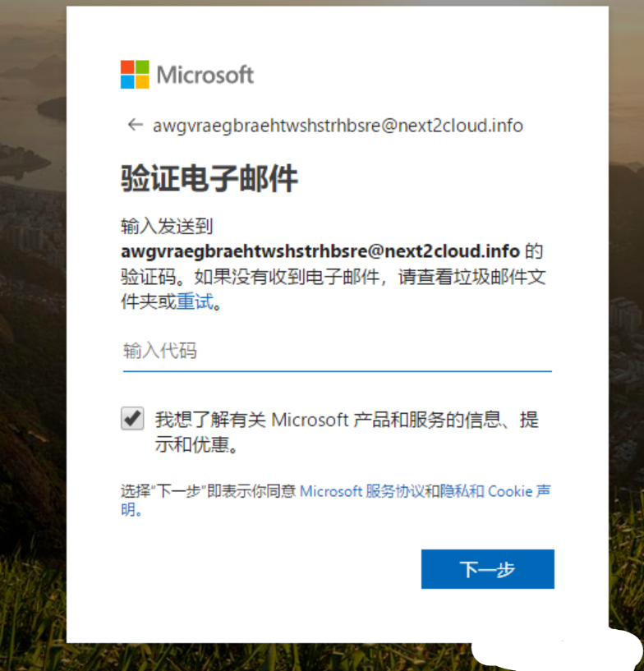Screen dimensions: 644x671
Task: Click the 选择"下一步"即表示你同意 text
Action: coord(209,491)
